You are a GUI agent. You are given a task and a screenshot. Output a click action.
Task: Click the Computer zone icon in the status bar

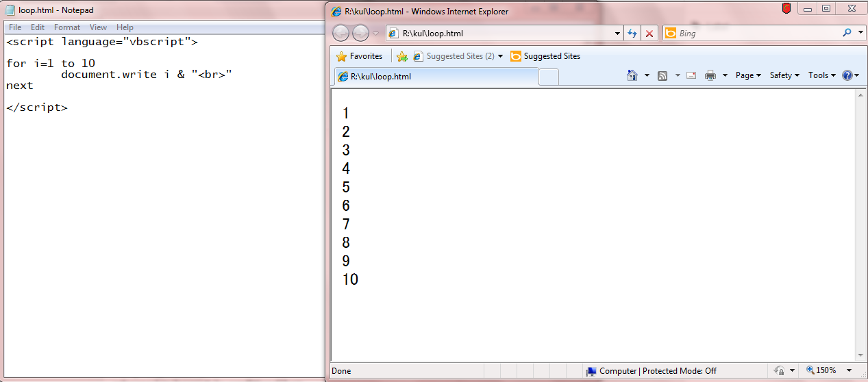(591, 371)
